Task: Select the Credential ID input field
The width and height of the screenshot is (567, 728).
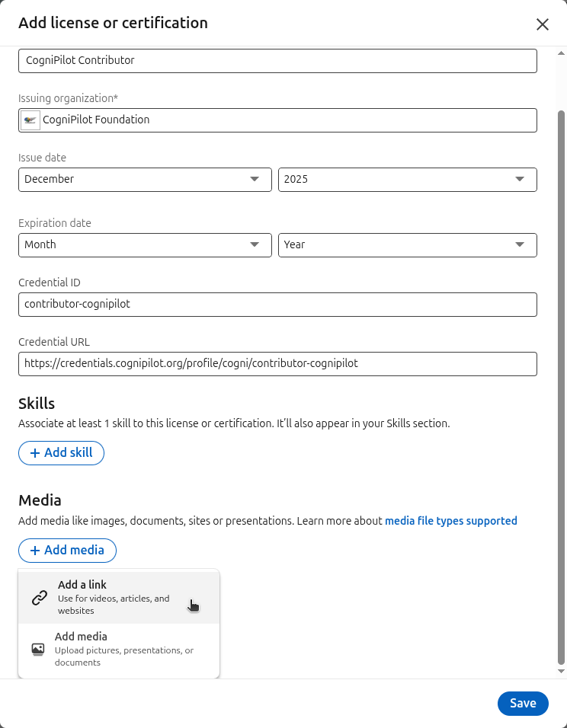Action: pyautogui.click(x=277, y=305)
